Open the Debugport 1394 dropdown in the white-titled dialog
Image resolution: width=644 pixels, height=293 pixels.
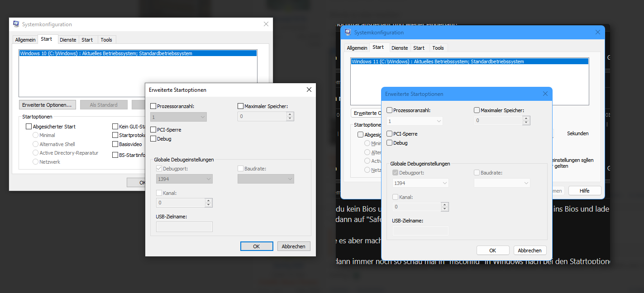click(184, 179)
